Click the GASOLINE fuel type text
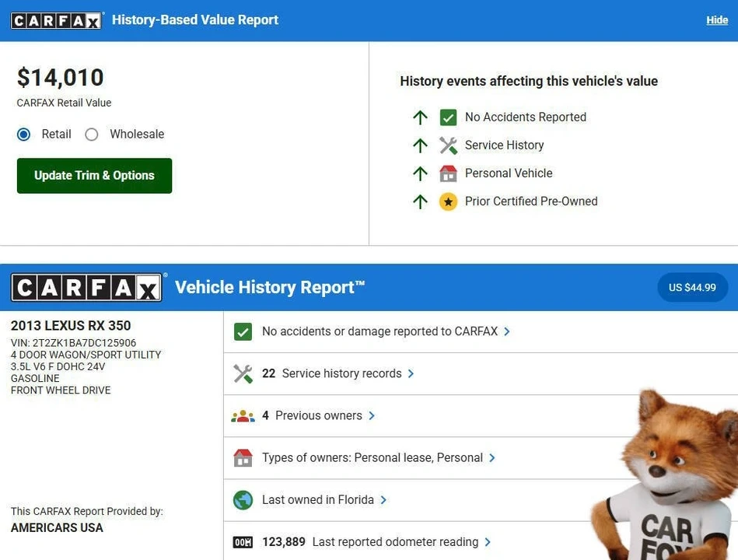The width and height of the screenshot is (738, 560). pyautogui.click(x=35, y=378)
